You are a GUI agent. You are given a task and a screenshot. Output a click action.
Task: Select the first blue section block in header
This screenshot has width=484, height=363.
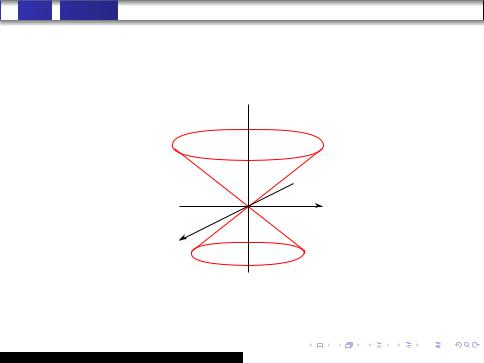coord(35,10)
